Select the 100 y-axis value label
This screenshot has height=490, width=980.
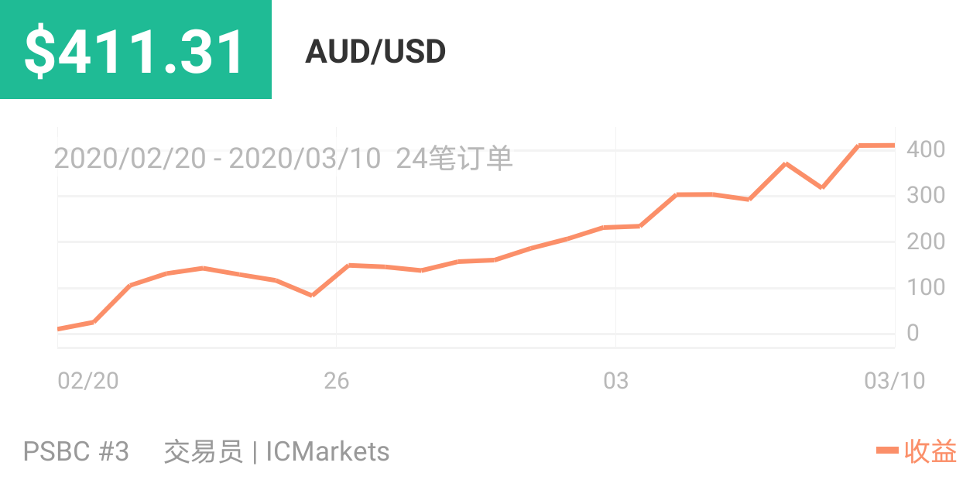pos(926,287)
